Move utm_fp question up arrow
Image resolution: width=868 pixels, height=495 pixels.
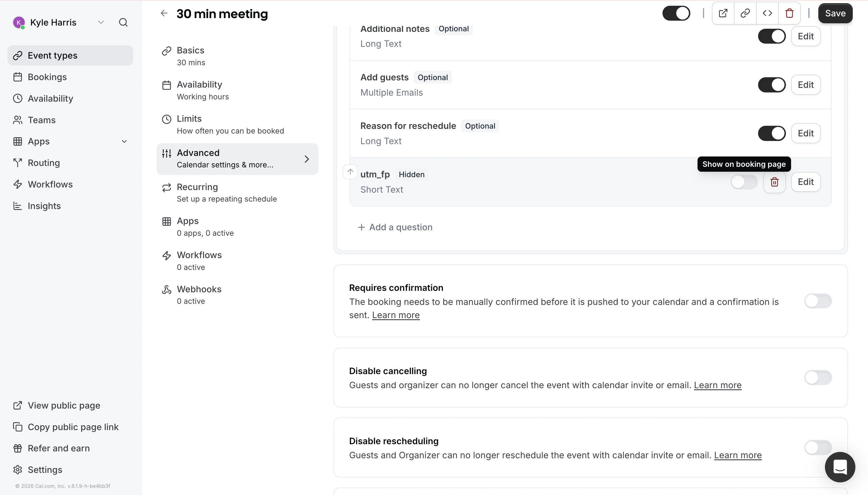(x=350, y=172)
